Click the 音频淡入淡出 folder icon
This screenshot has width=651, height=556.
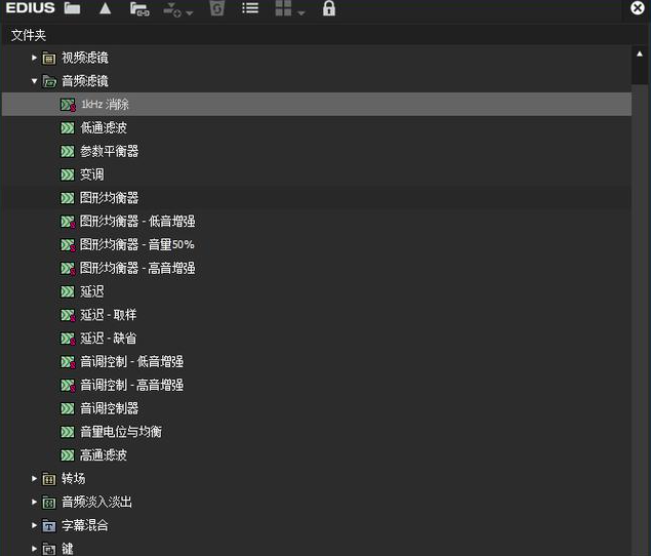[49, 503]
